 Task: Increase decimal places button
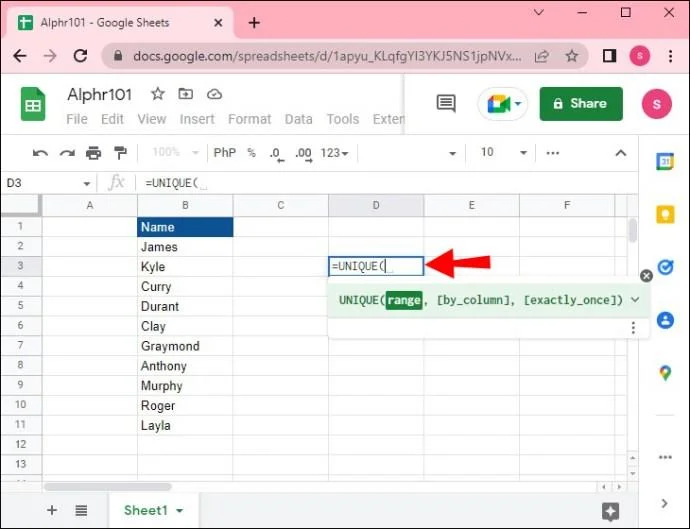(304, 154)
